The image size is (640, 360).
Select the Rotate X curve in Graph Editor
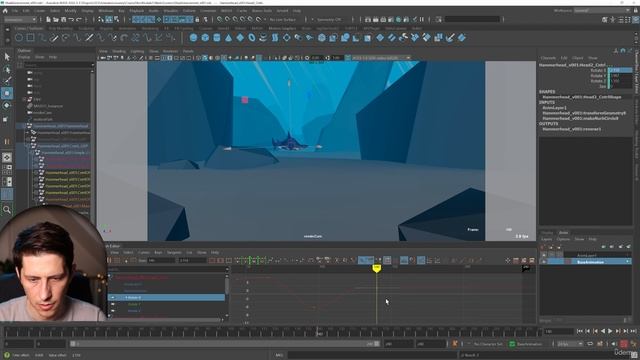pos(167,298)
